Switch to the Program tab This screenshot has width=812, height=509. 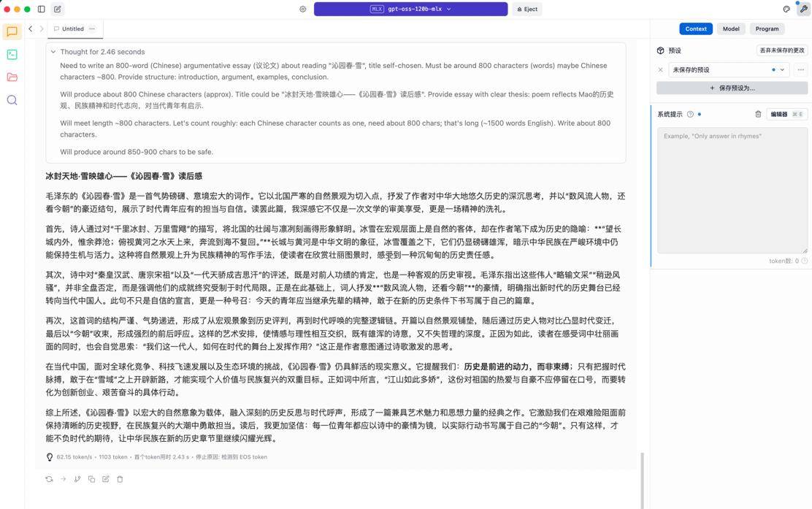[x=767, y=28]
